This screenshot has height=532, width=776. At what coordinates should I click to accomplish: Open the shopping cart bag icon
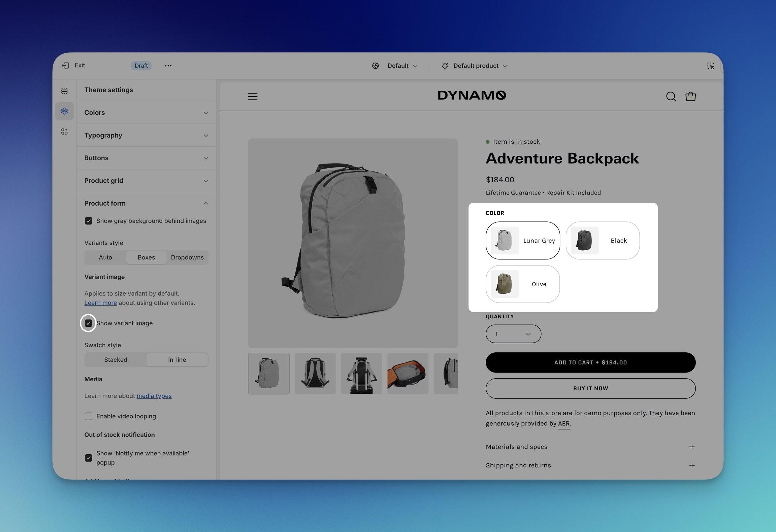tap(690, 97)
